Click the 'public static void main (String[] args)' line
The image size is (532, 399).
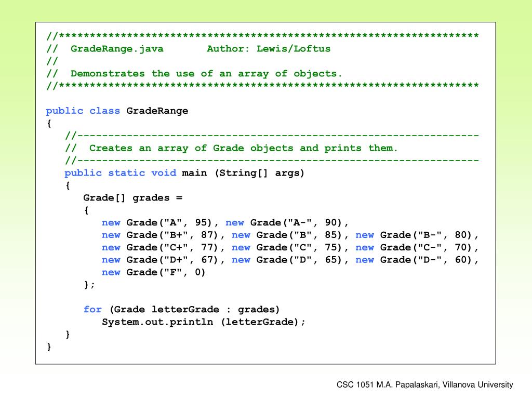tap(184, 173)
